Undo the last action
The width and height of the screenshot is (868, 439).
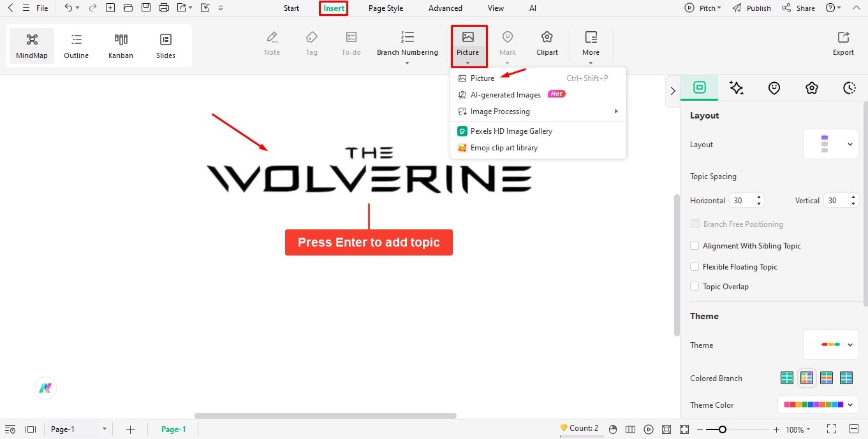68,8
